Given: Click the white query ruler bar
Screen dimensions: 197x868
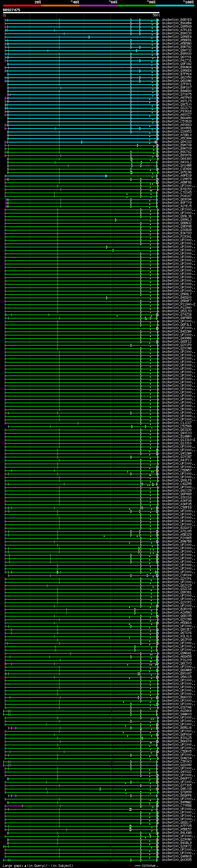Looking at the screenshot, I should point(81,13).
